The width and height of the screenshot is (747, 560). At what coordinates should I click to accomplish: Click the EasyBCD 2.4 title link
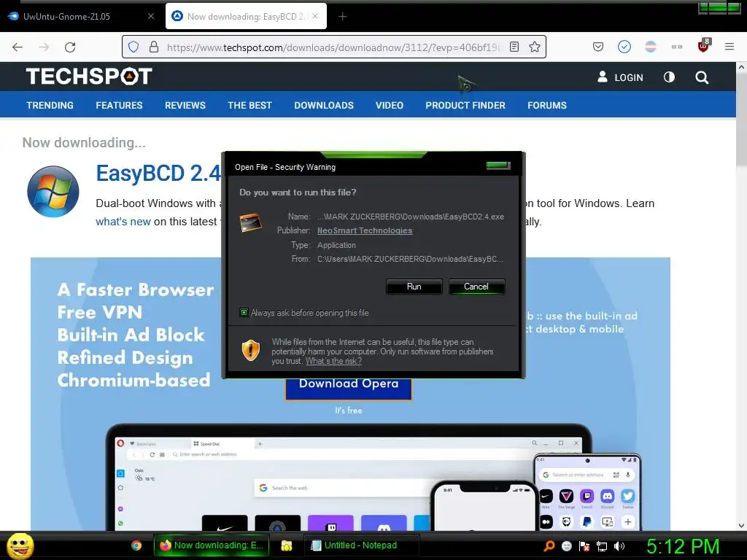click(x=158, y=173)
